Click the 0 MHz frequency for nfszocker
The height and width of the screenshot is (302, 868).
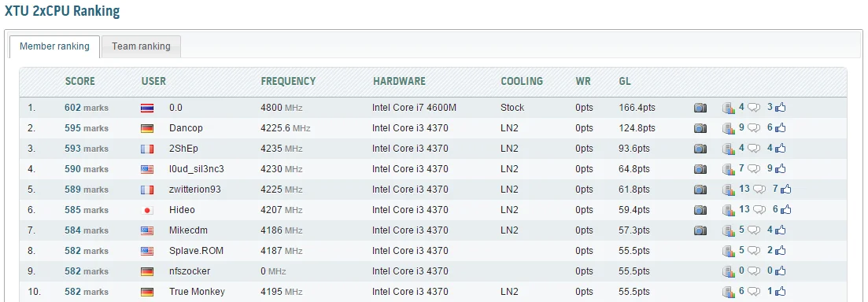point(274,271)
